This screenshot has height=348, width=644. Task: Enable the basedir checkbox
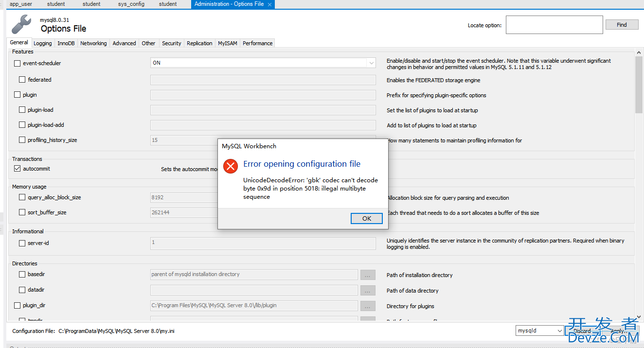[22, 274]
